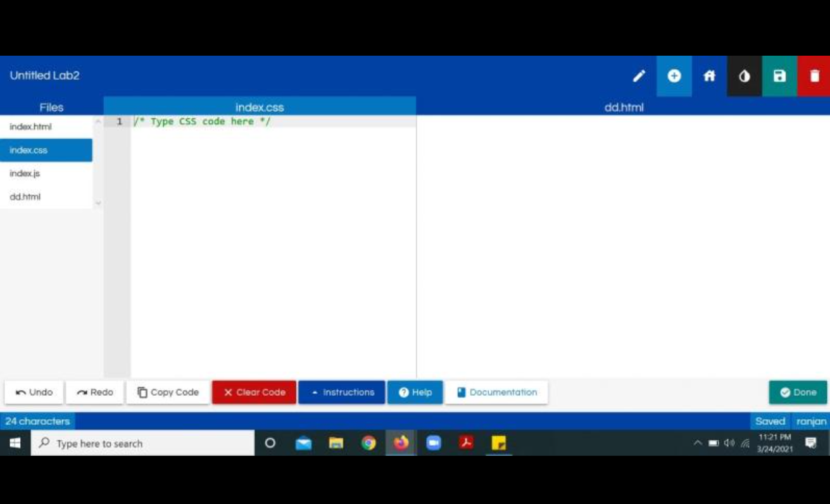
Task: Go to home via house icon
Action: 709,76
